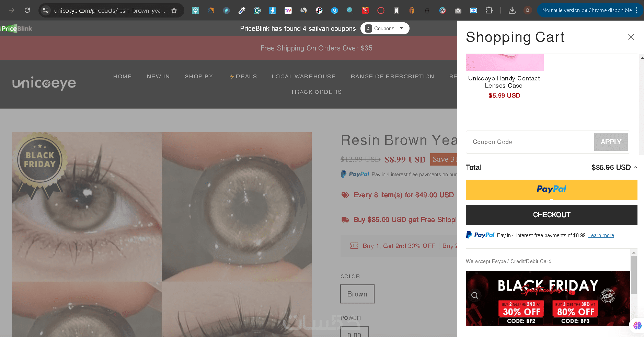Viewport: 644px width, 337px height.
Task: Open the DEALS menu
Action: 243,77
